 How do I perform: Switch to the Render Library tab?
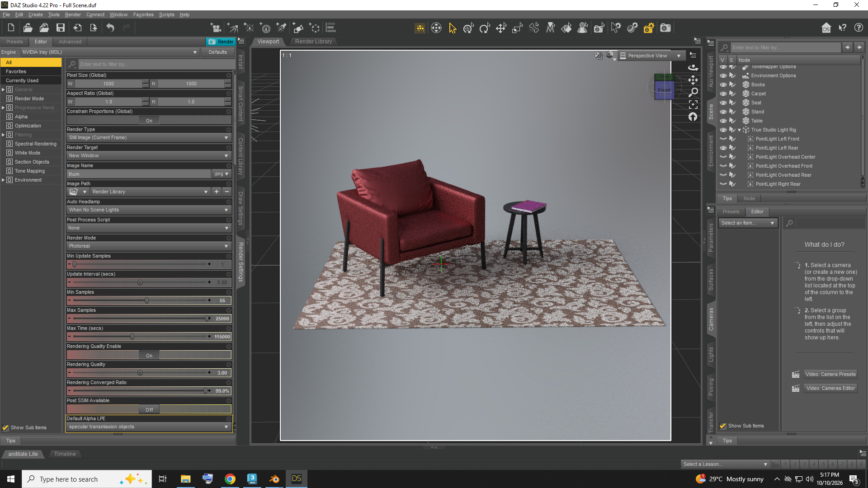click(x=313, y=41)
